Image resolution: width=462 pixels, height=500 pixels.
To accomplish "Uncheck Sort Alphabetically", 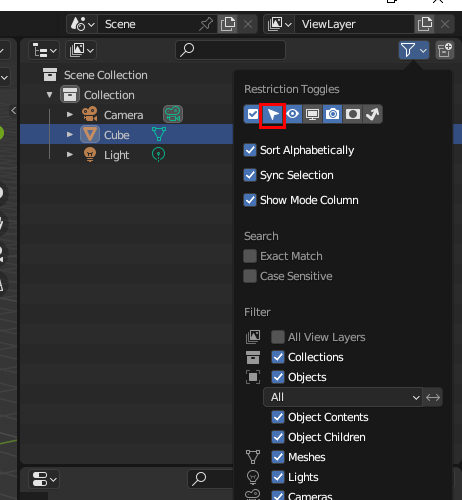I will point(250,150).
